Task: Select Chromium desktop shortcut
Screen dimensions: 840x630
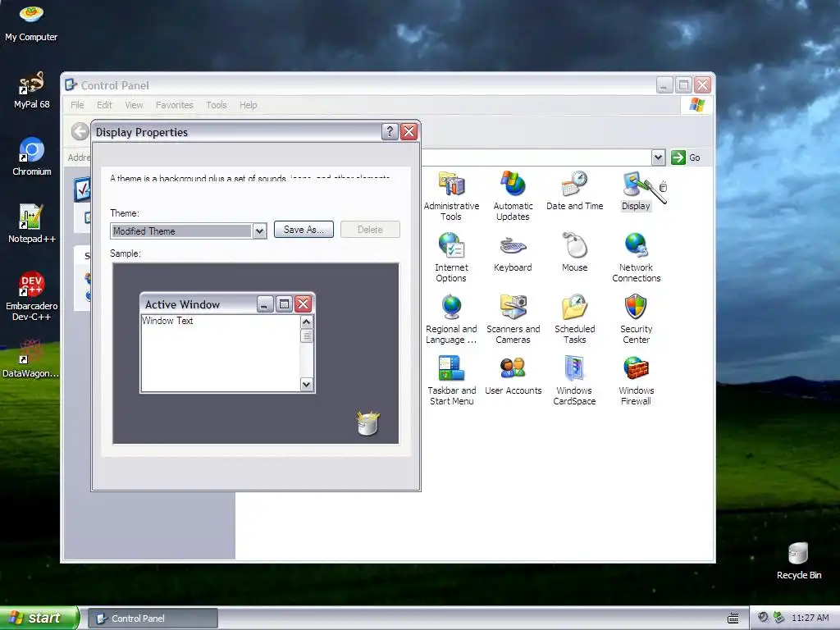Action: point(31,157)
